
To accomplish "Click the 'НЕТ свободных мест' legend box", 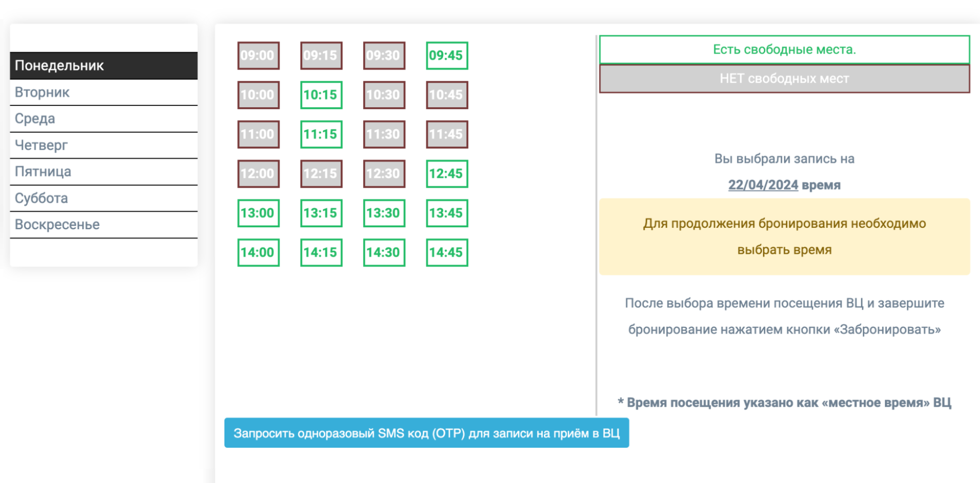I will tap(784, 79).
